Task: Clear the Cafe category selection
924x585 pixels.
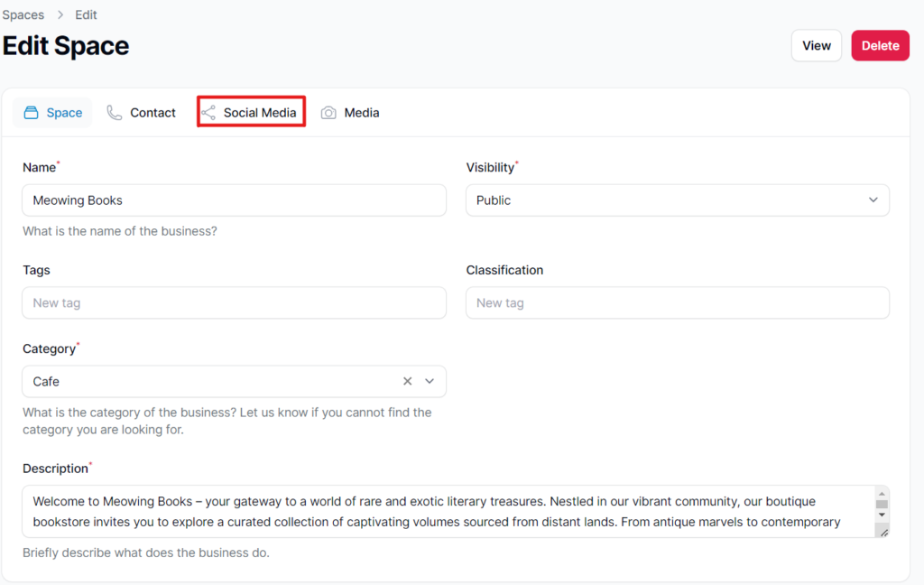Action: pos(407,382)
